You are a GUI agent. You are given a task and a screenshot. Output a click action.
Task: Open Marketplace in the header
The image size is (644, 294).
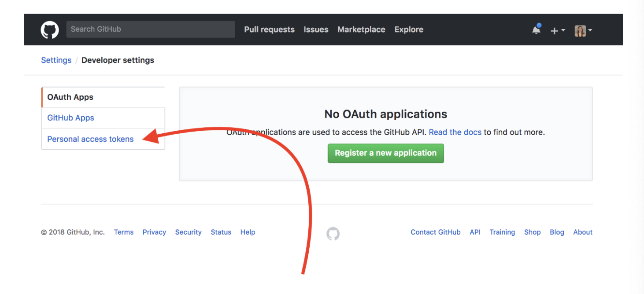[x=361, y=29]
